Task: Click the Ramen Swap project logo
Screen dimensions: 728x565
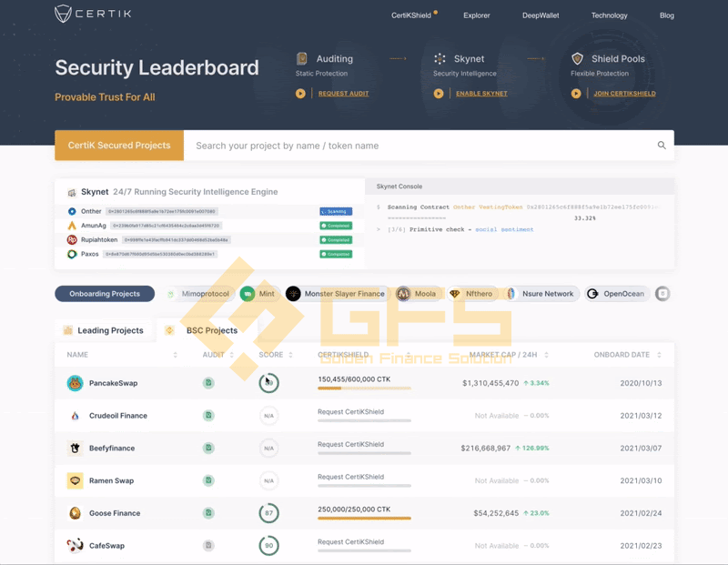Action: point(75,480)
